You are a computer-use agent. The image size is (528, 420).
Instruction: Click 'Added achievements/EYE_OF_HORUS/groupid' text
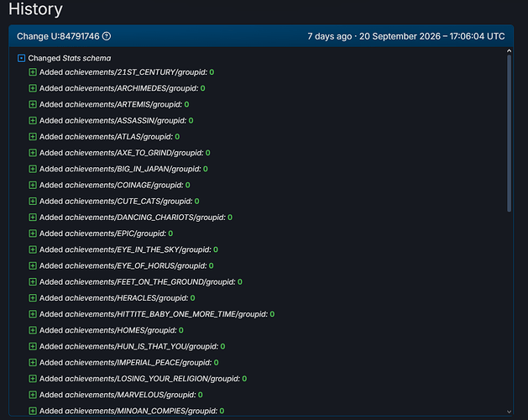pyautogui.click(x=123, y=266)
